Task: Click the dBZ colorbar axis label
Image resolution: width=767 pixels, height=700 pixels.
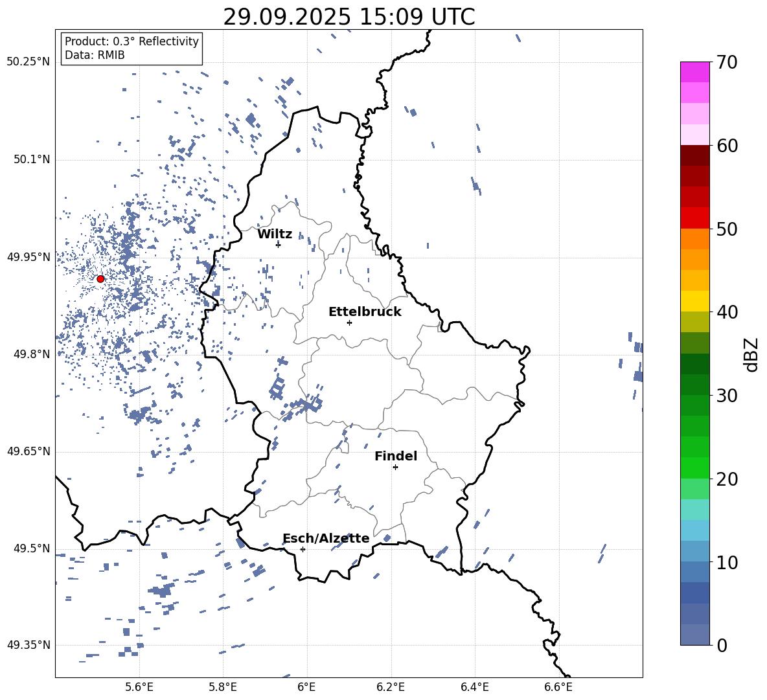Action: point(752,354)
